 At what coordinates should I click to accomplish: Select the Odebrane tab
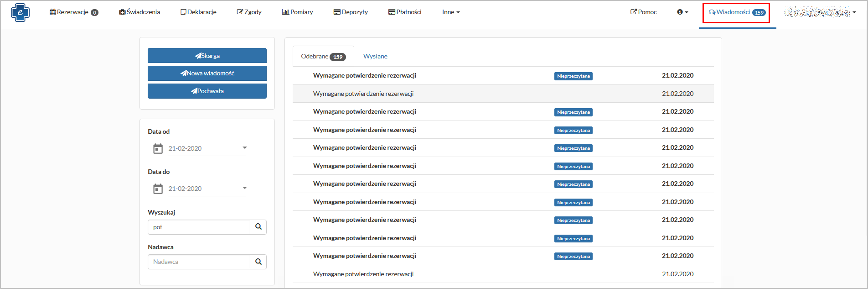323,56
